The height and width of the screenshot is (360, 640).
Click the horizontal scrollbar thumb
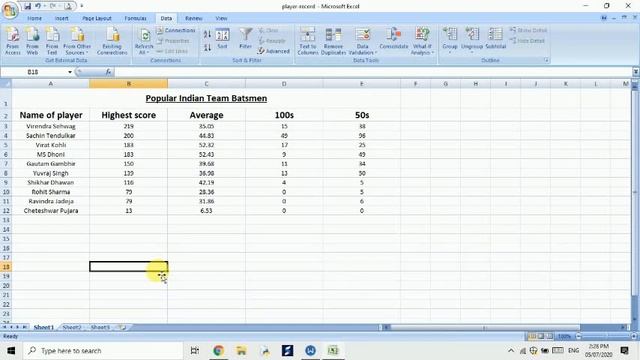[x=484, y=327]
